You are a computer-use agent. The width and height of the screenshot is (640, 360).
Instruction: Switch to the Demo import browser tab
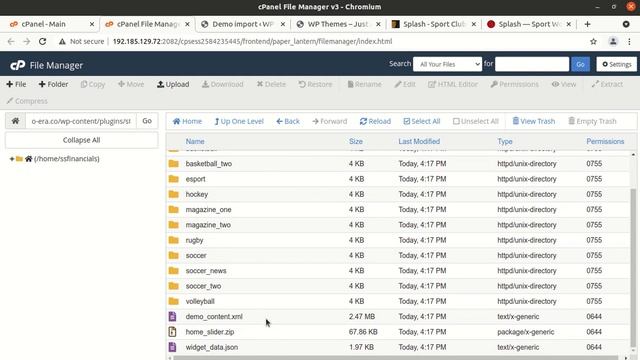243,24
